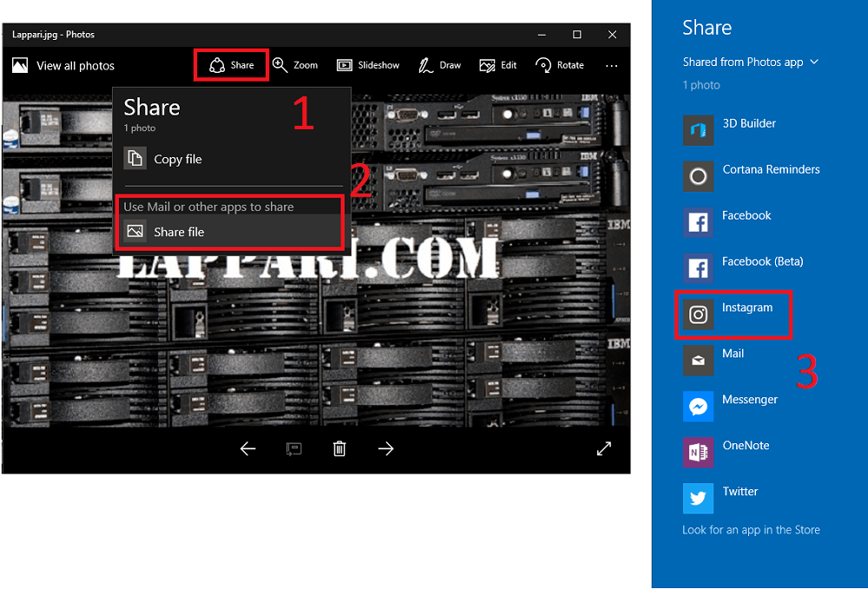Share to 3D Builder
The image size is (868, 589).
coord(729,130)
